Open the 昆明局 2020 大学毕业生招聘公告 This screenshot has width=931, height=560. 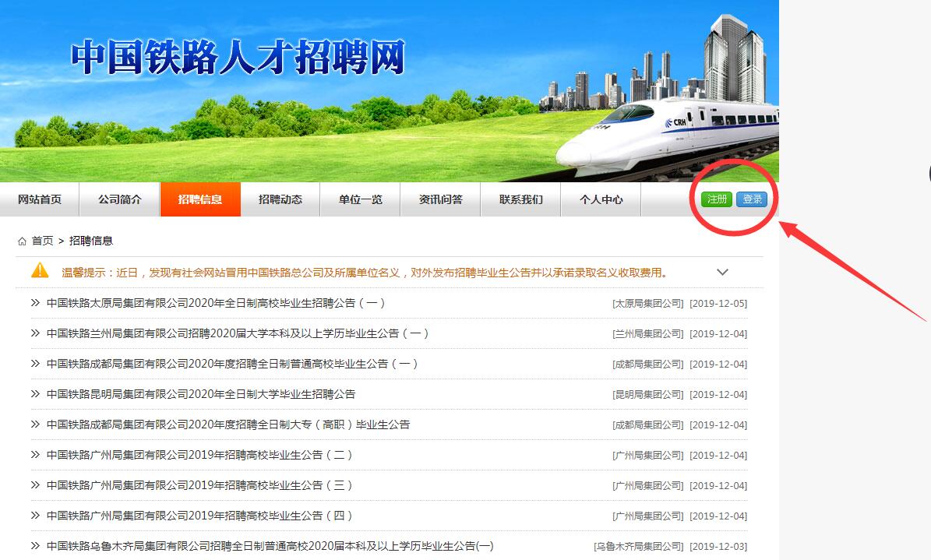click(x=201, y=394)
